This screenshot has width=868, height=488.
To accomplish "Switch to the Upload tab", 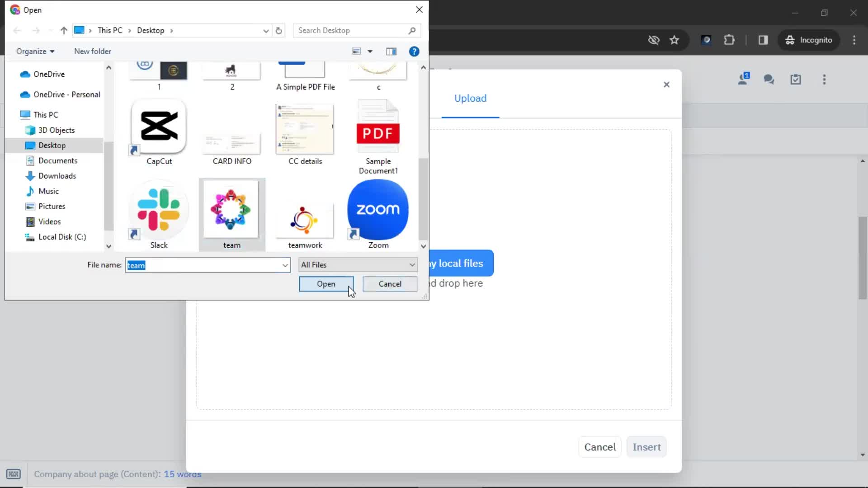I will pos(470,99).
